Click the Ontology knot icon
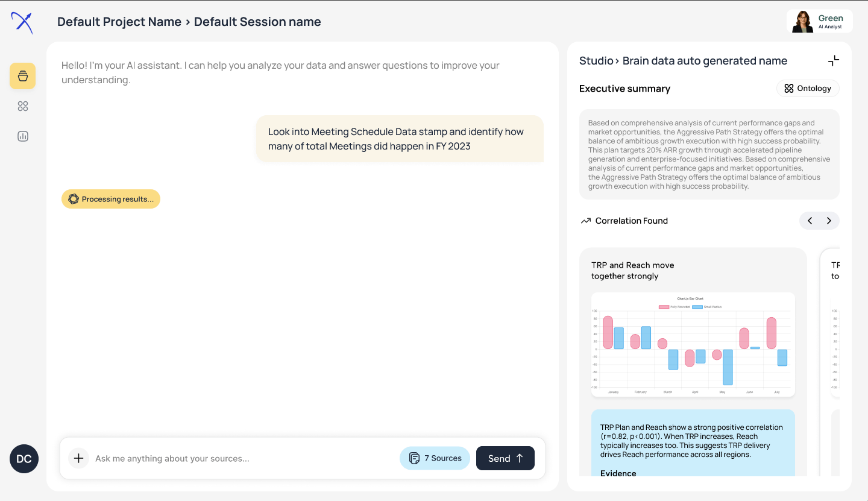 point(788,88)
